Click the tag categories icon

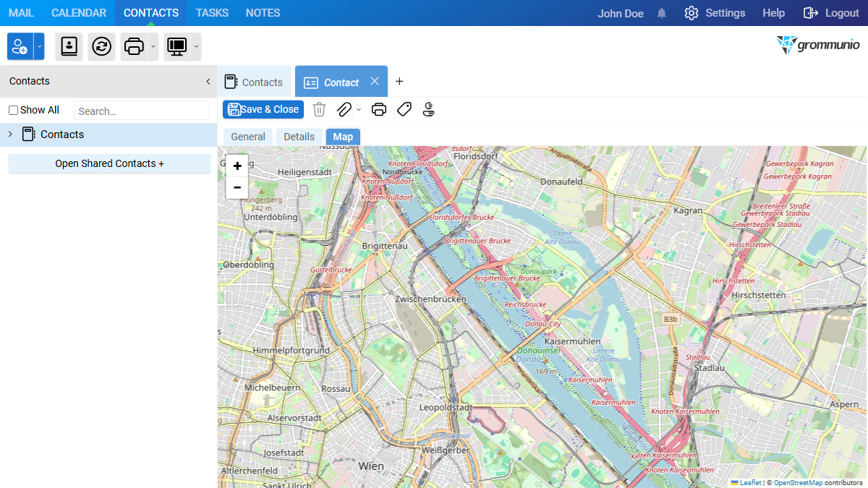click(x=404, y=109)
